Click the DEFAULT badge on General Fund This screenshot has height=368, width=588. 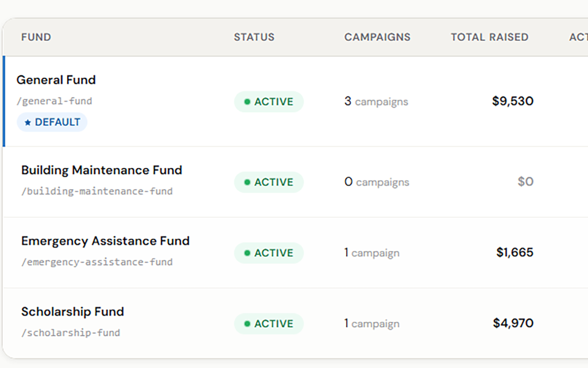[52, 121]
